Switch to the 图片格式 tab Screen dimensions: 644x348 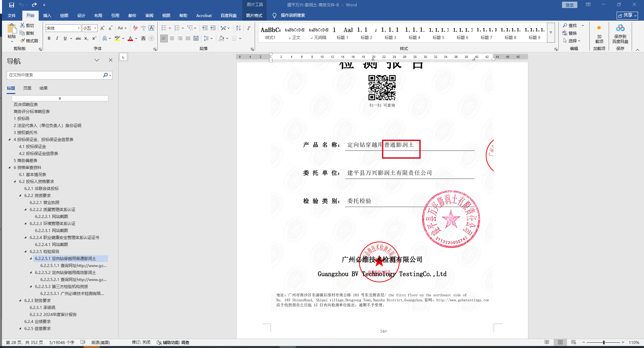click(x=254, y=15)
